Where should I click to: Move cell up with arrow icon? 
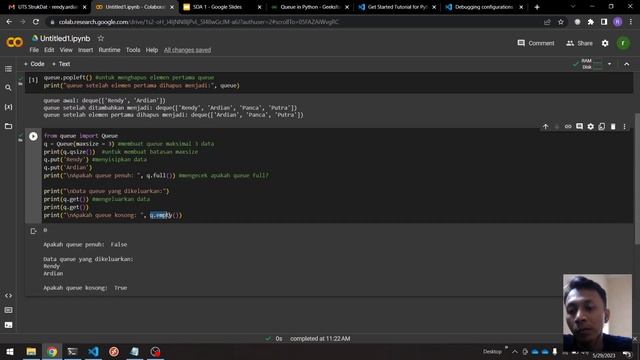tap(545, 127)
